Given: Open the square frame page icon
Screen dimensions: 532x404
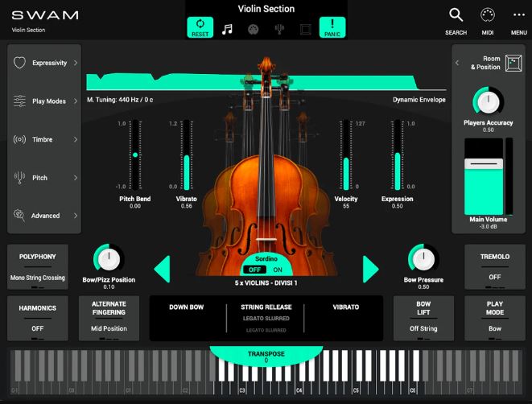Looking at the screenshot, I should tap(305, 30).
